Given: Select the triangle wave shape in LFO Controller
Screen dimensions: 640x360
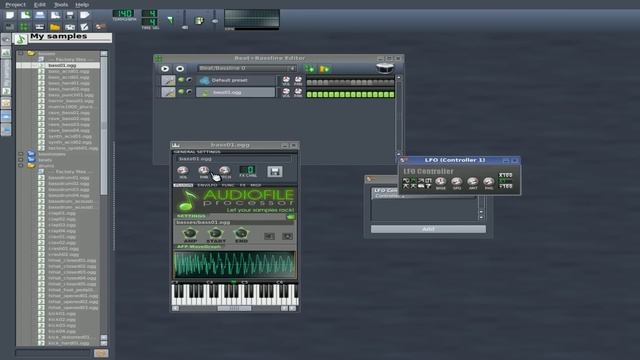Looking at the screenshot, I should tap(413, 180).
